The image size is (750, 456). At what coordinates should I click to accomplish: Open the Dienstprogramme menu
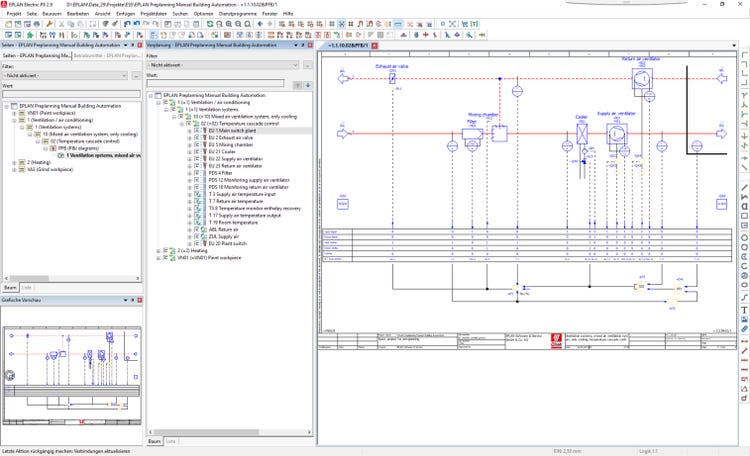pyautogui.click(x=237, y=13)
